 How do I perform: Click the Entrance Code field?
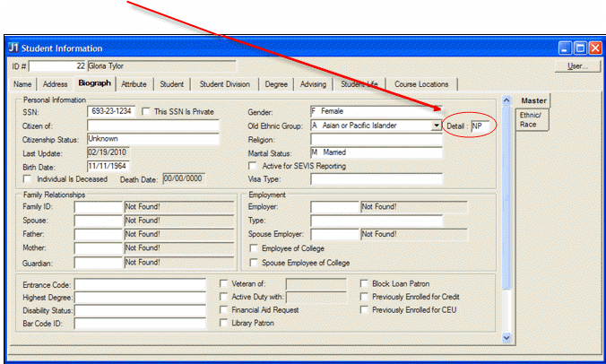point(140,285)
